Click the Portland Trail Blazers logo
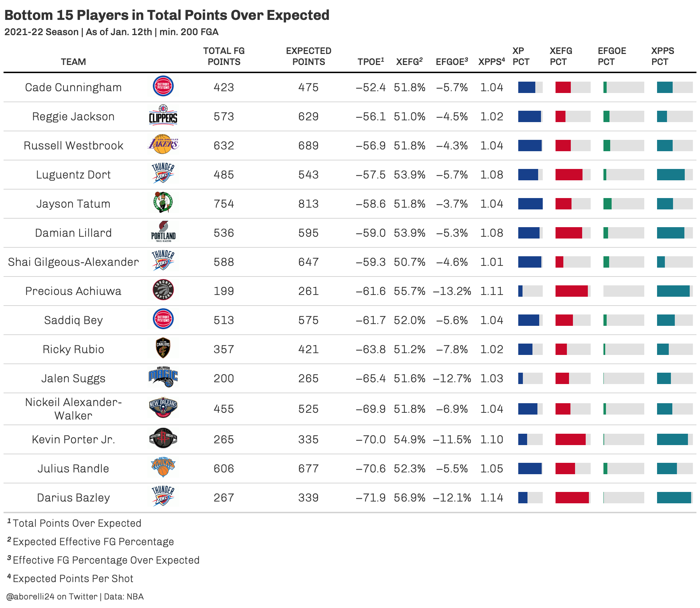700x608 pixels. pyautogui.click(x=163, y=231)
